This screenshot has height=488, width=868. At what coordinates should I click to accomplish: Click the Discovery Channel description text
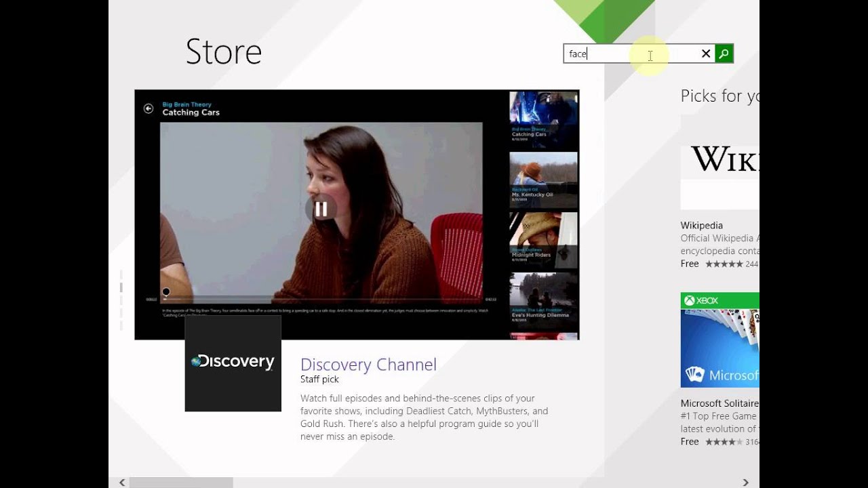[425, 418]
